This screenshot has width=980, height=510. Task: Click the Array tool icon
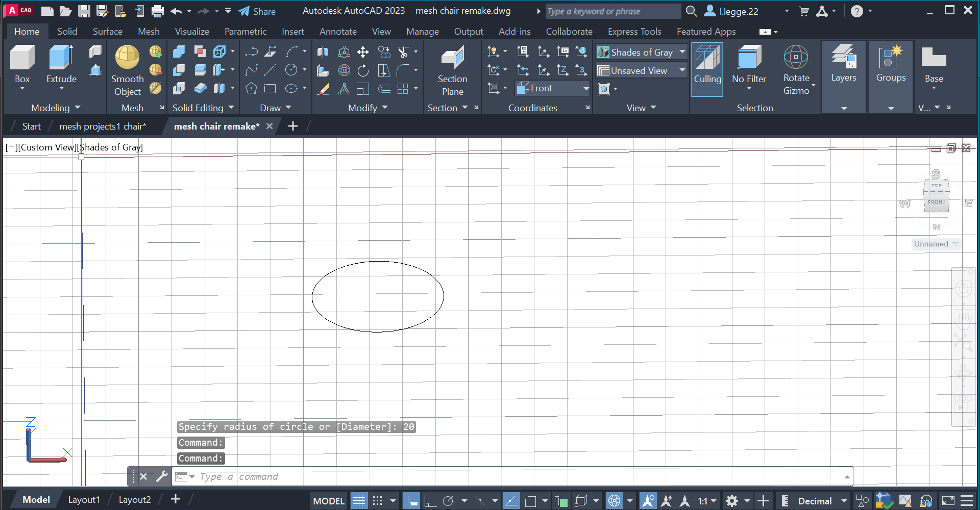tap(403, 88)
